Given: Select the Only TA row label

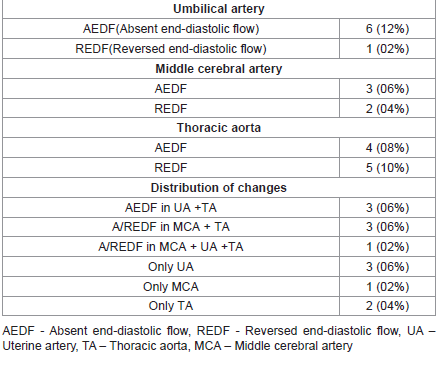Looking at the screenshot, I should tap(171, 306).
